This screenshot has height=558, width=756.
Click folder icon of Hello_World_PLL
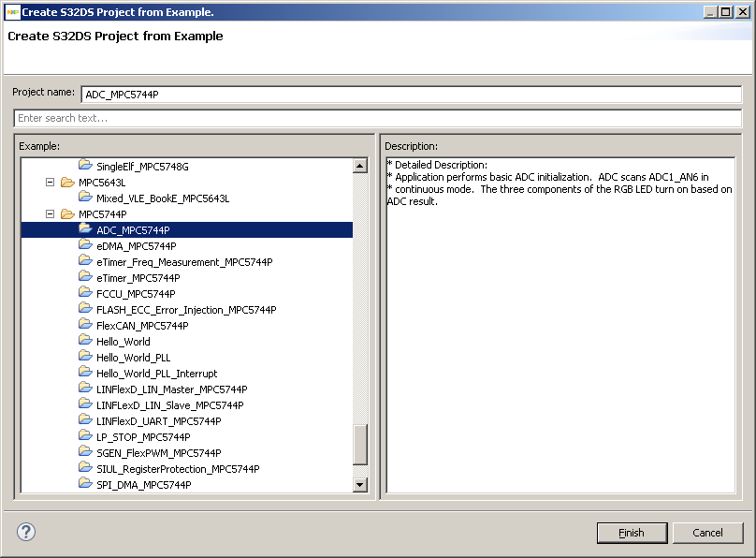(85, 357)
